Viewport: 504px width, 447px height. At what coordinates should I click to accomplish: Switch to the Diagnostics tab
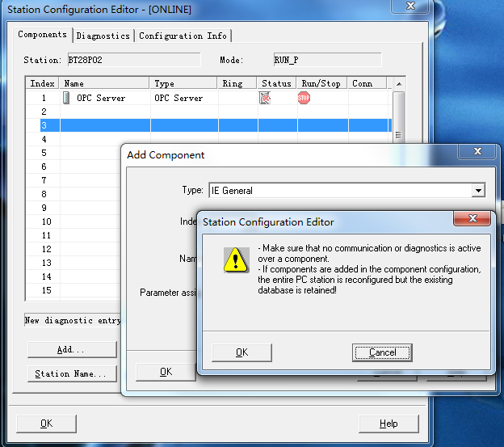tap(103, 36)
